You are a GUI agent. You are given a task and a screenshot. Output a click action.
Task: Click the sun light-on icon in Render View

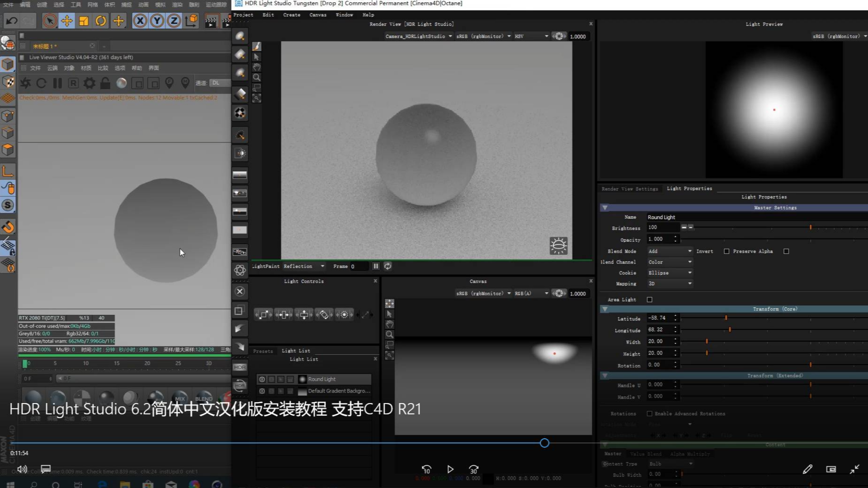point(558,245)
